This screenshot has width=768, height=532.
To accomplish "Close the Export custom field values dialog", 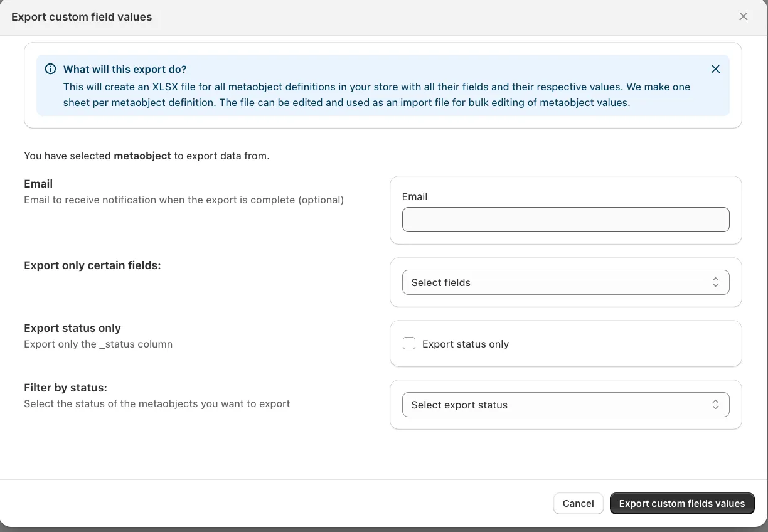I will (x=744, y=17).
